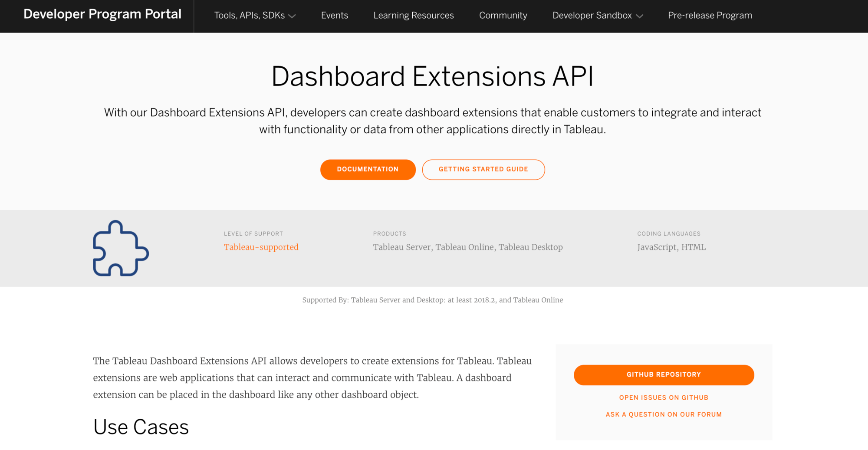
Task: Go to the Events page
Action: click(334, 16)
